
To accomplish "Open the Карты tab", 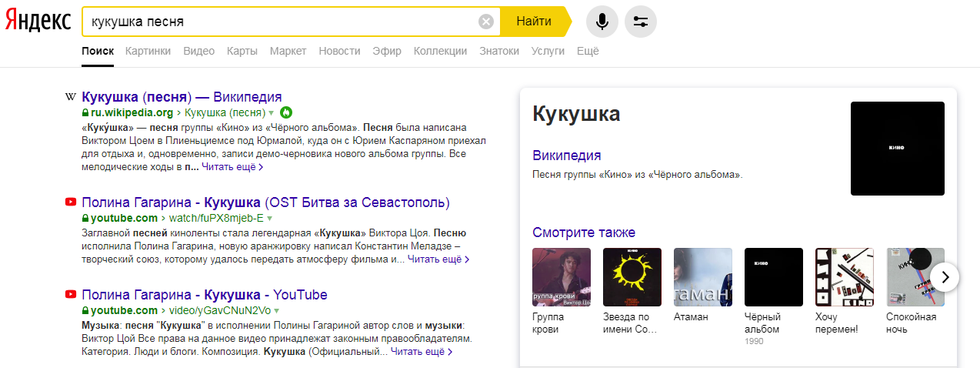I will 242,51.
